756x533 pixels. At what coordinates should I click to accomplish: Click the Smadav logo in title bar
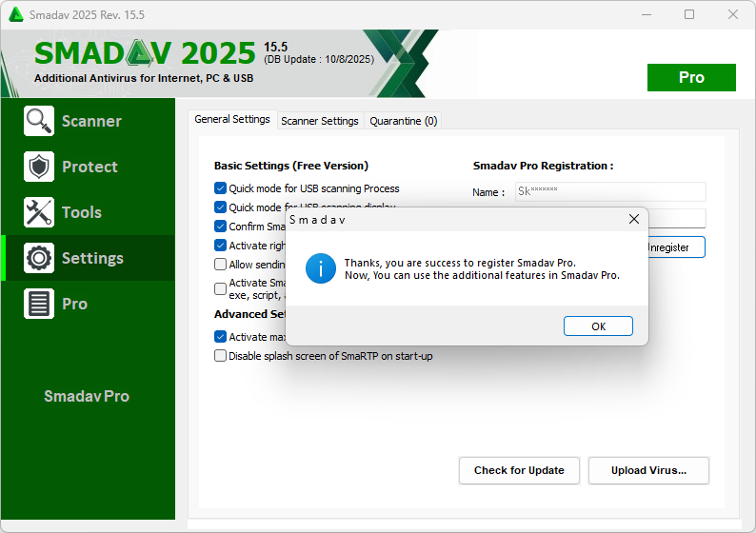coord(16,14)
